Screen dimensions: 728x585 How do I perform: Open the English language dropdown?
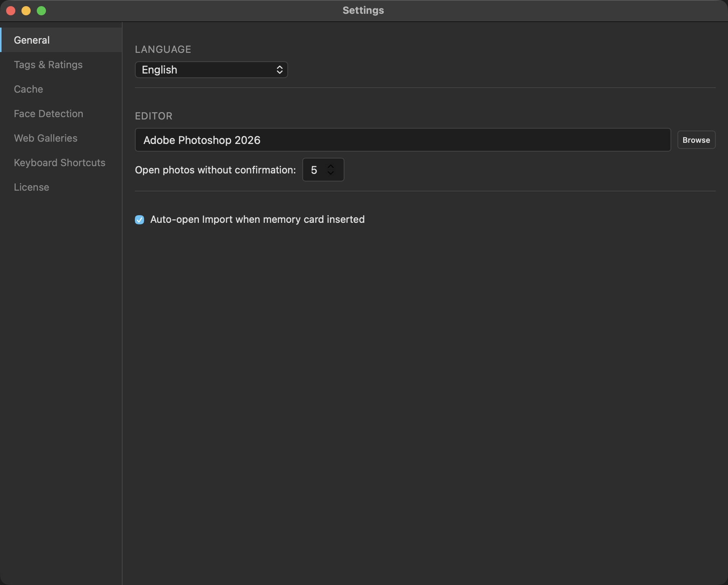211,70
